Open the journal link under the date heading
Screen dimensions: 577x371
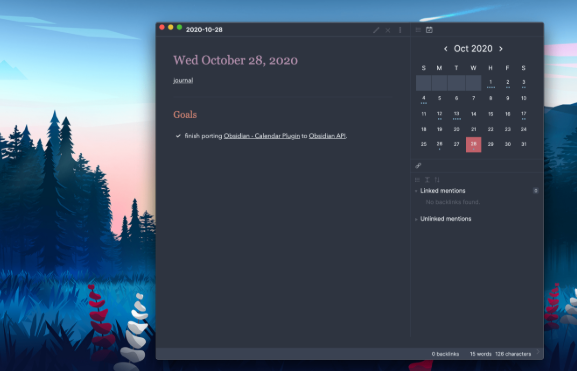tap(183, 80)
